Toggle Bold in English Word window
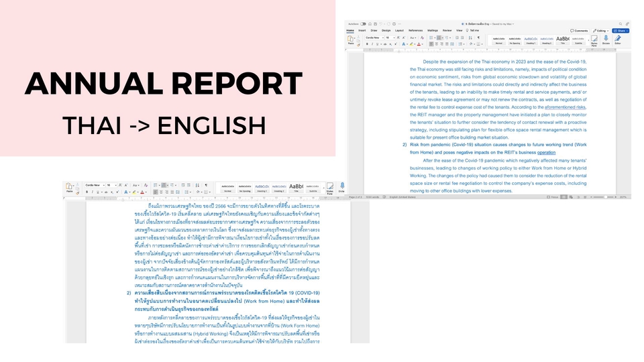 point(367,44)
